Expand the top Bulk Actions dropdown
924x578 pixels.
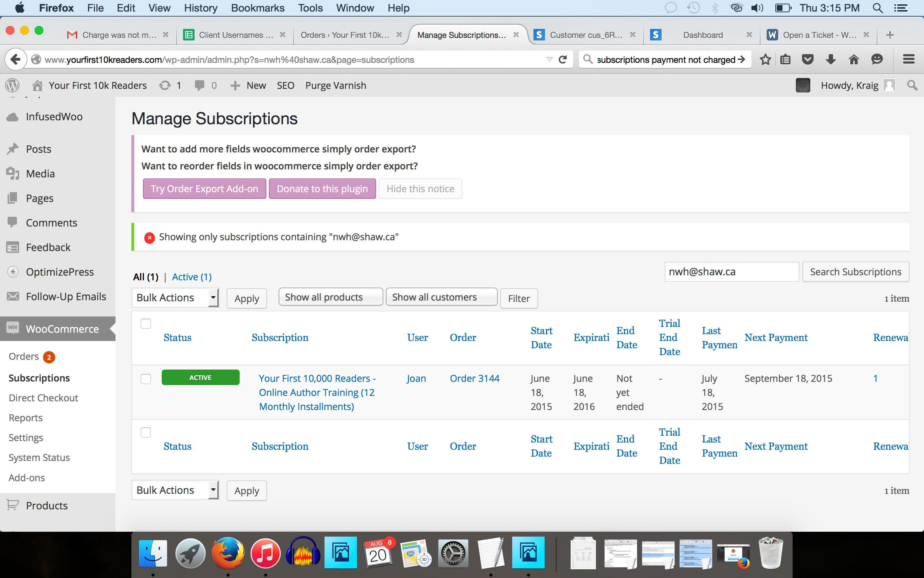click(x=175, y=298)
